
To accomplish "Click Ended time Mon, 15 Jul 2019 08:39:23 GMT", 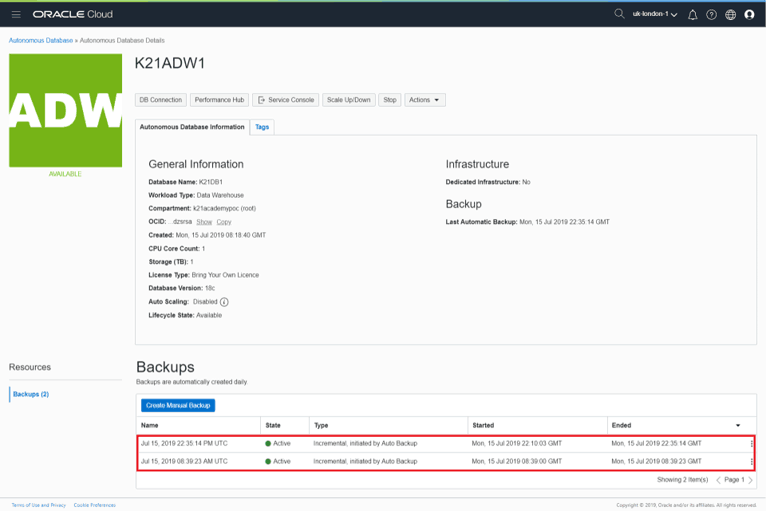I will [657, 461].
